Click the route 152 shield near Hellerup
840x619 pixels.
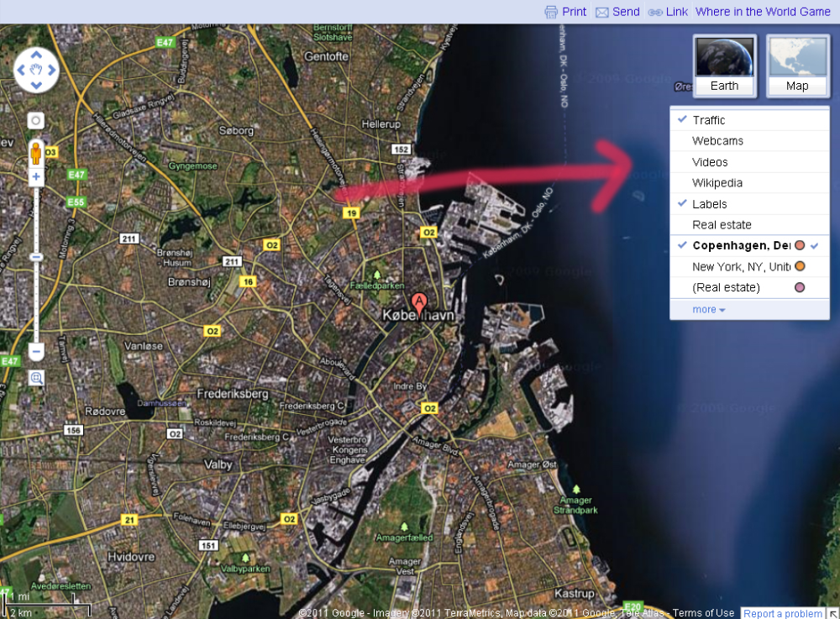pyautogui.click(x=402, y=150)
